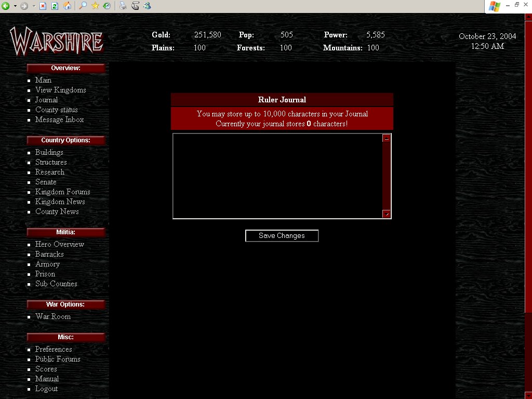
Task: Click the Stop loading page icon
Action: [x=43, y=6]
